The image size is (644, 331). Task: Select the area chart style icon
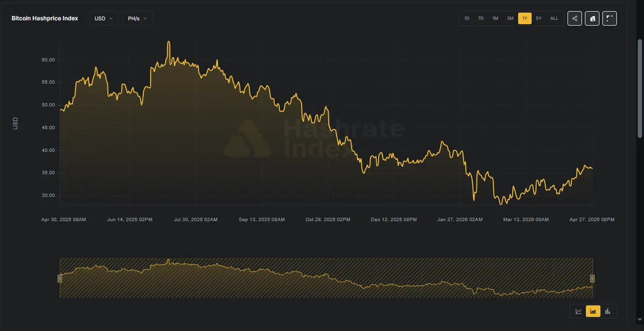(x=593, y=311)
